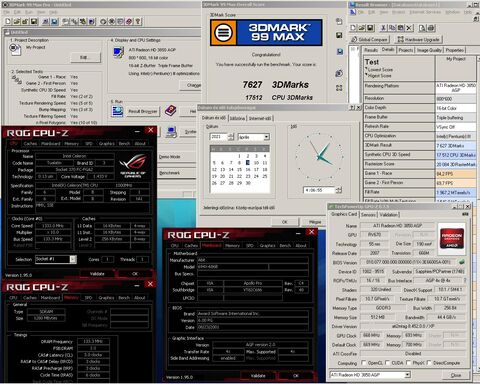
Task: Click the Paste icon in Result Browser toolbar
Action: click(x=401, y=28)
